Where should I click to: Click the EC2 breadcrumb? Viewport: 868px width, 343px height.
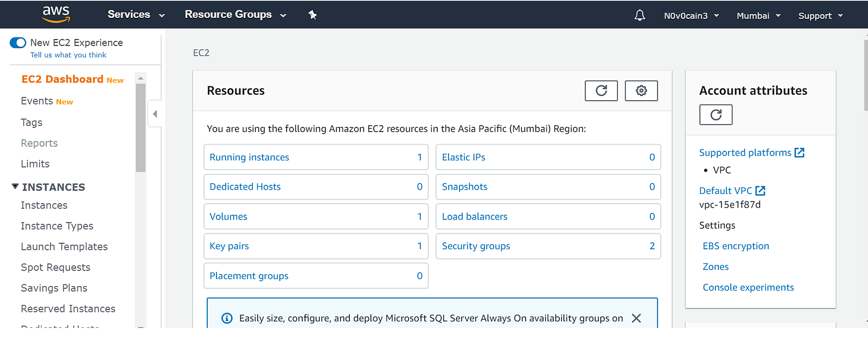pyautogui.click(x=201, y=53)
